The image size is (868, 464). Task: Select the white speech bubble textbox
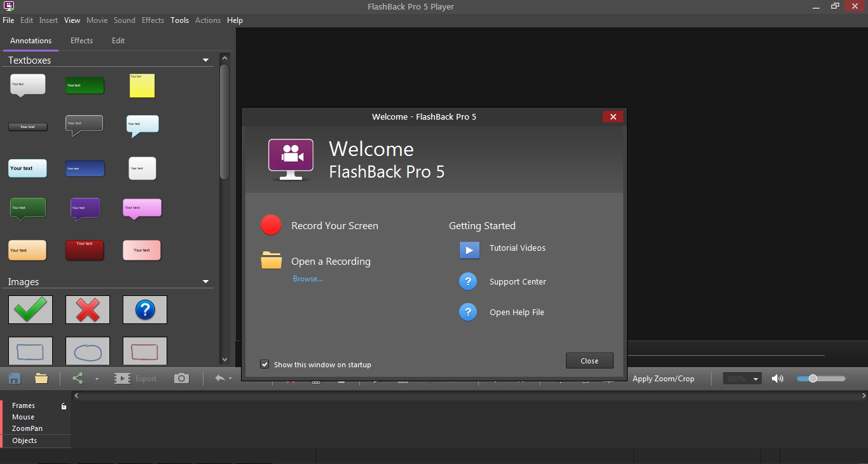point(27,85)
